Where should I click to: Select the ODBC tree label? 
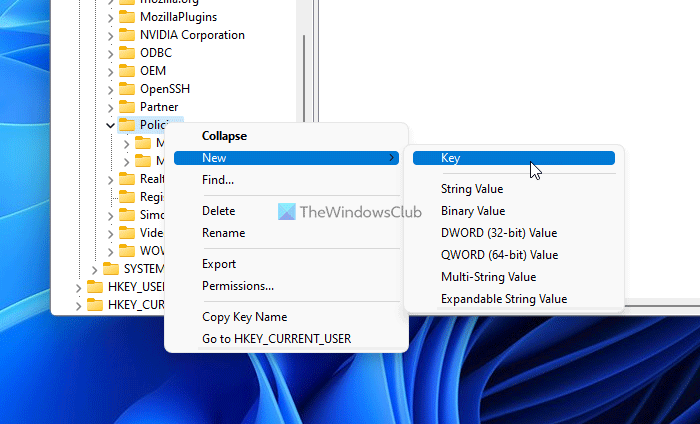pyautogui.click(x=156, y=53)
